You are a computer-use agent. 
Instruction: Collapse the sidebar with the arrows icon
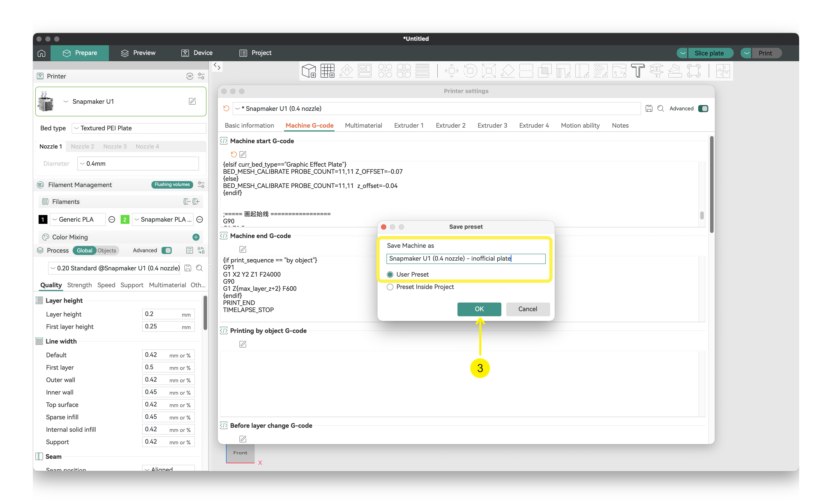pos(217,66)
